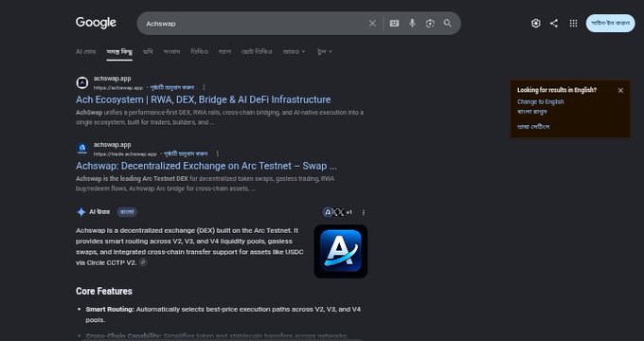Open the AI overview three-dot options
Image resolution: width=644 pixels, height=341 pixels.
(x=363, y=212)
